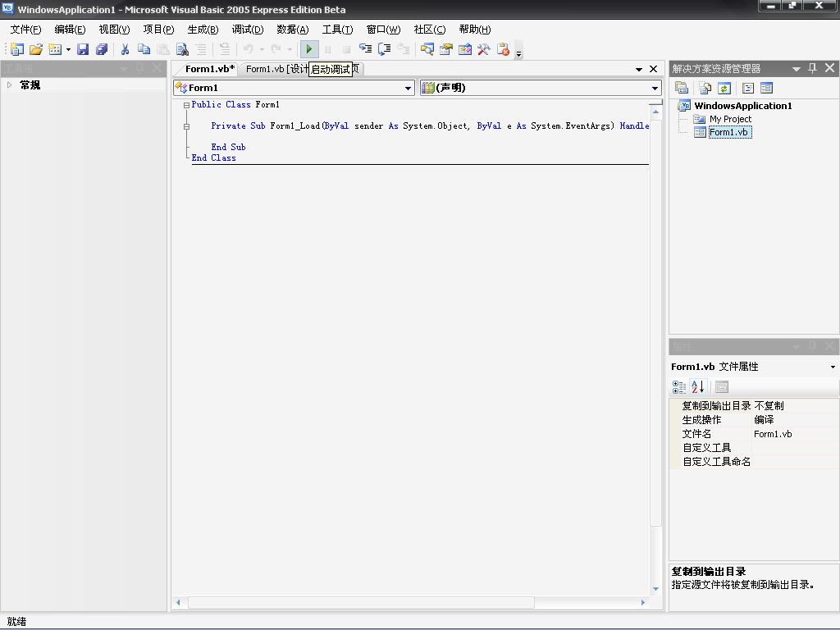Collapse the Public Class Form1 code block
The image size is (840, 630).
(186, 105)
